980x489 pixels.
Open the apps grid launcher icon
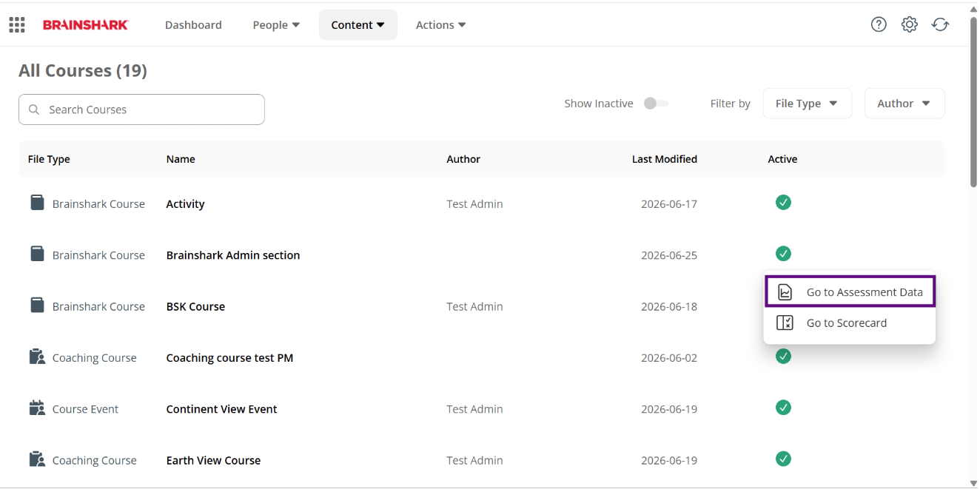pyautogui.click(x=17, y=25)
